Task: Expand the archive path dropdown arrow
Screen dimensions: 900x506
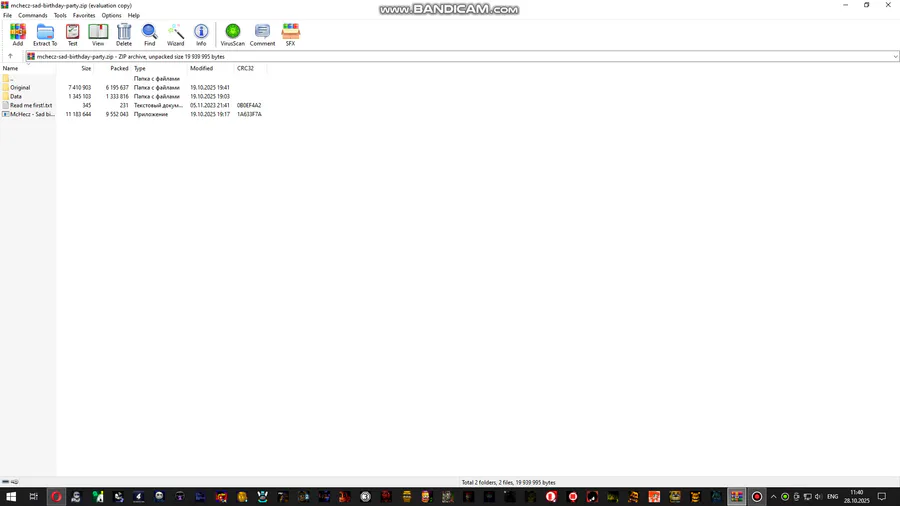Action: pos(895,57)
